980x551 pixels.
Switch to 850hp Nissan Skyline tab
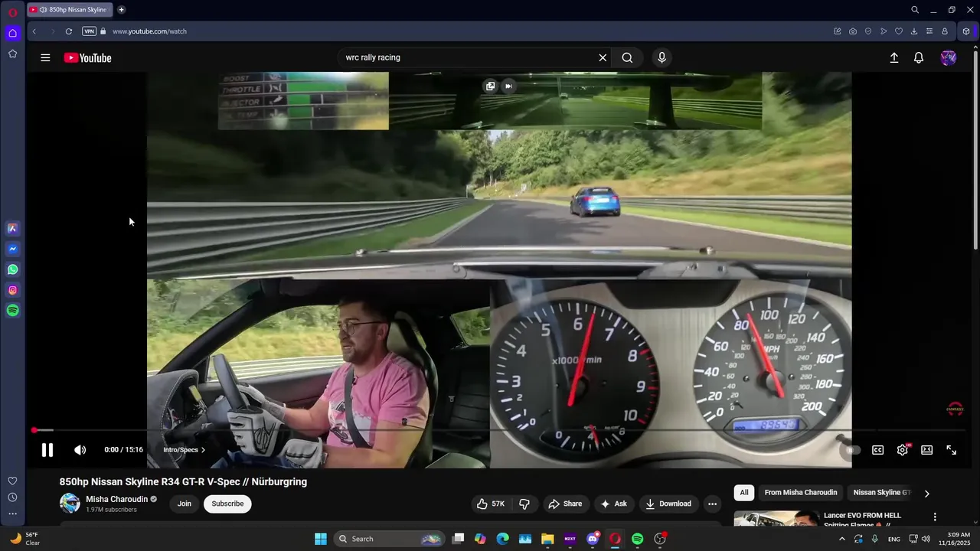(x=69, y=10)
